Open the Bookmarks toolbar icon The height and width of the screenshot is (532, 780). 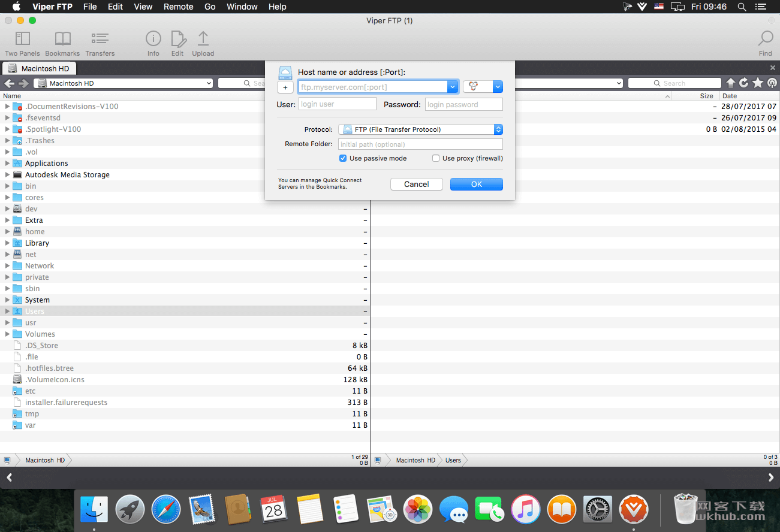click(x=62, y=43)
